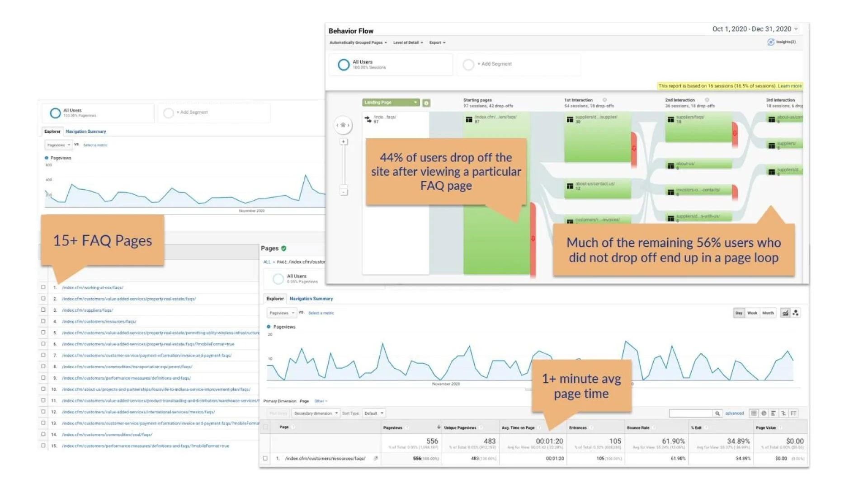Expand the Level of Detail menu

click(x=408, y=42)
